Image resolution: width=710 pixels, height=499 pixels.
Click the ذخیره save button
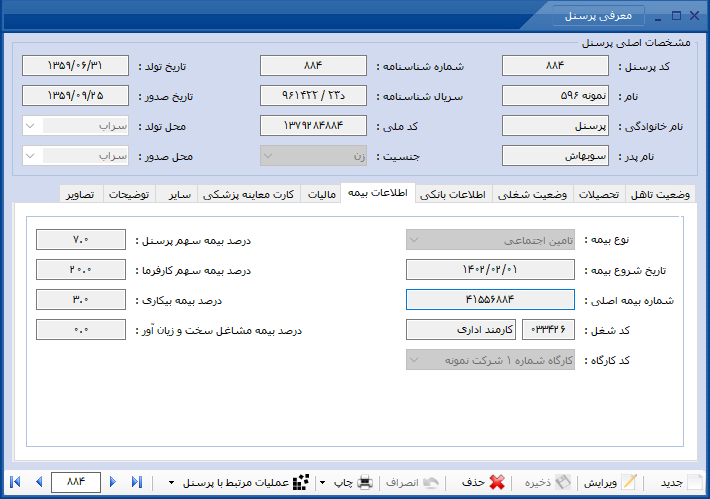pyautogui.click(x=548, y=483)
